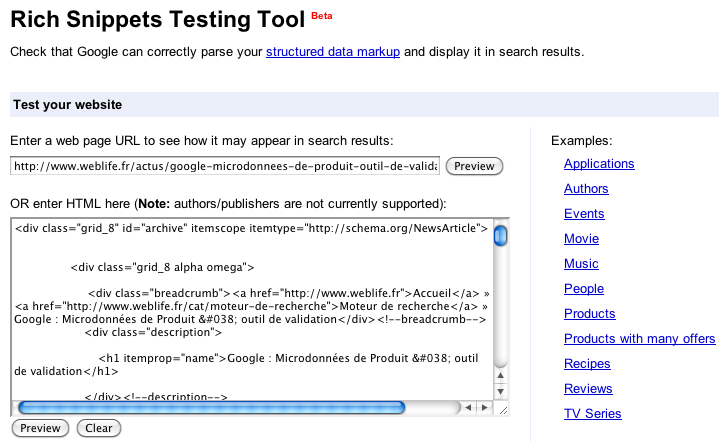This screenshot has height=448, width=726.
Task: Click Preview button below HTML textarea
Action: pos(40,428)
